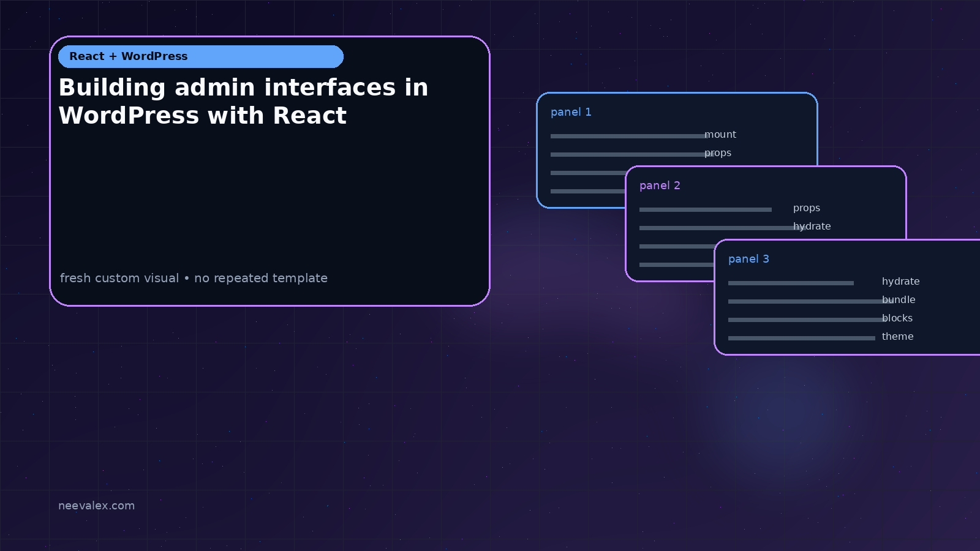Select 'props' label in panel 1
Image resolution: width=980 pixels, height=551 pixels.
point(718,153)
